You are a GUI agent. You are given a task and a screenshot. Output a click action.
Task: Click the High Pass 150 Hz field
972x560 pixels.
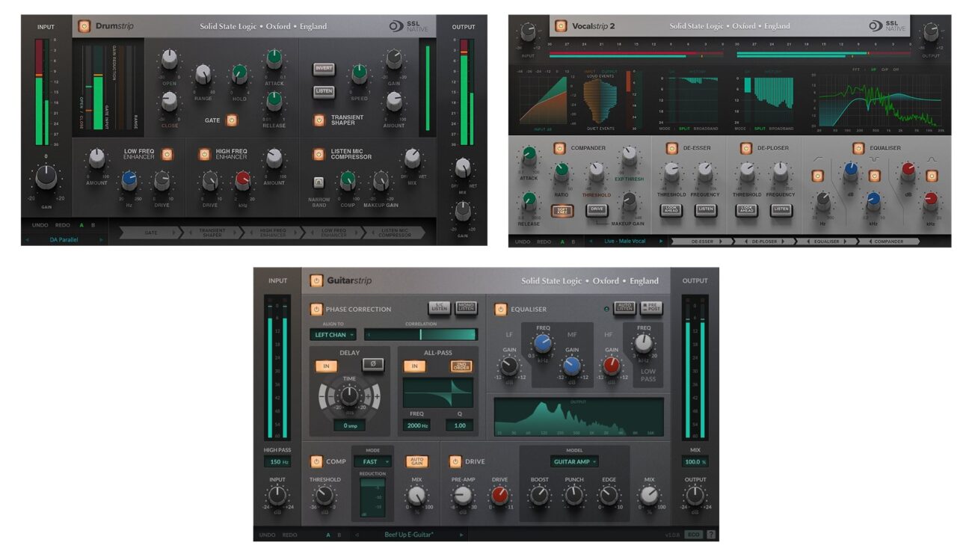pyautogui.click(x=277, y=462)
